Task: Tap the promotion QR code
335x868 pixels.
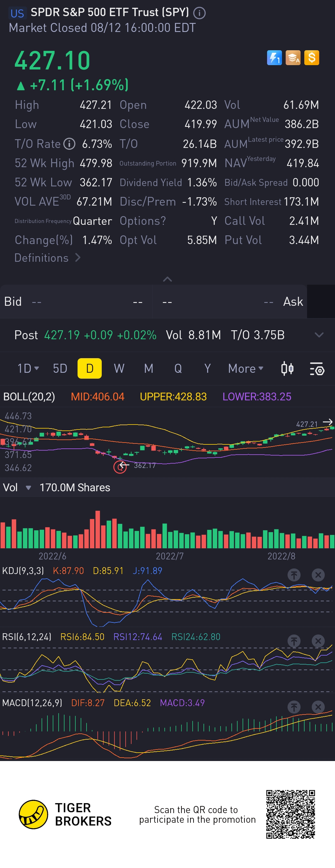Action: (291, 814)
